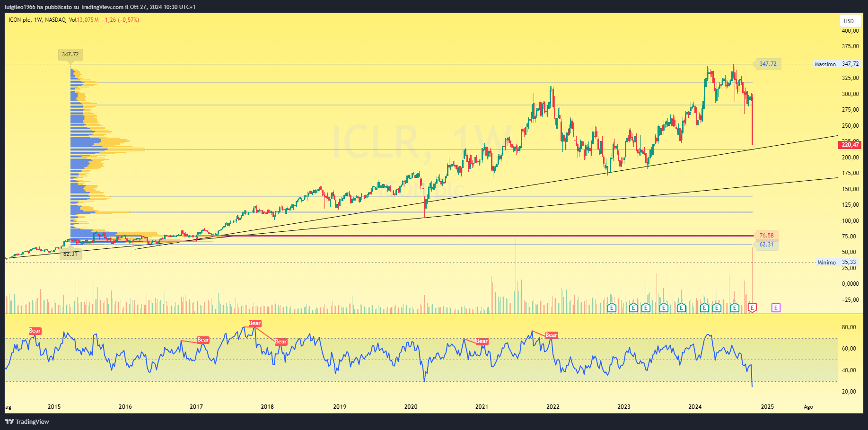Click the blue 62.31 label on right

[x=766, y=245]
